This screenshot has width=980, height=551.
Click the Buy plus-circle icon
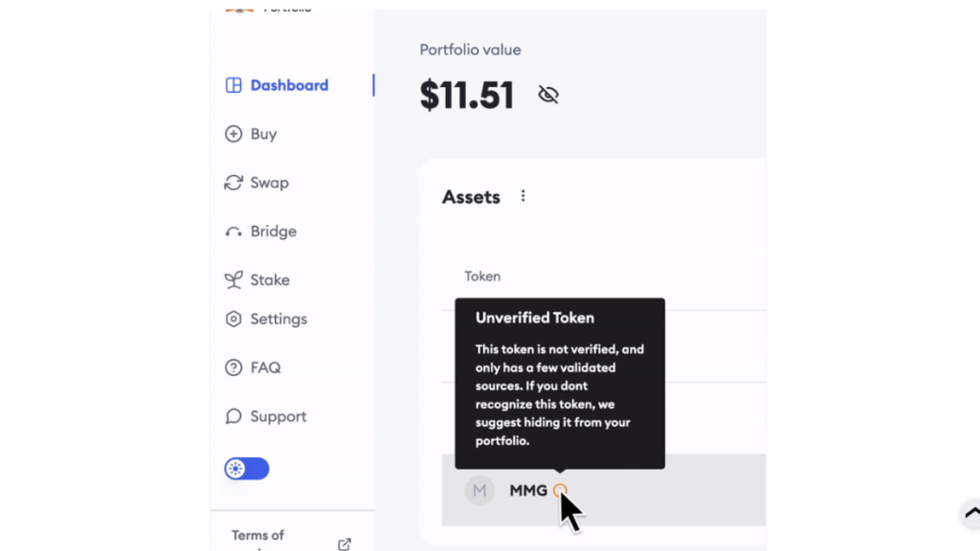[234, 134]
